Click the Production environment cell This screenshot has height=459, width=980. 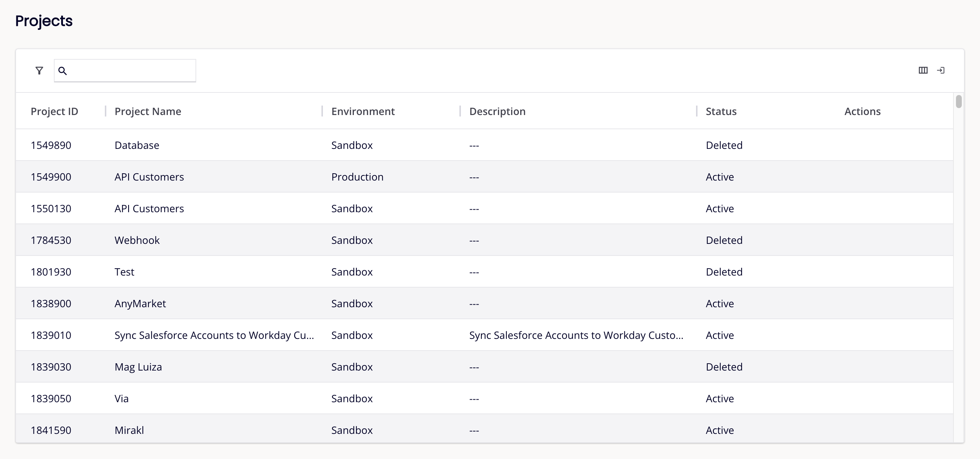click(x=357, y=177)
